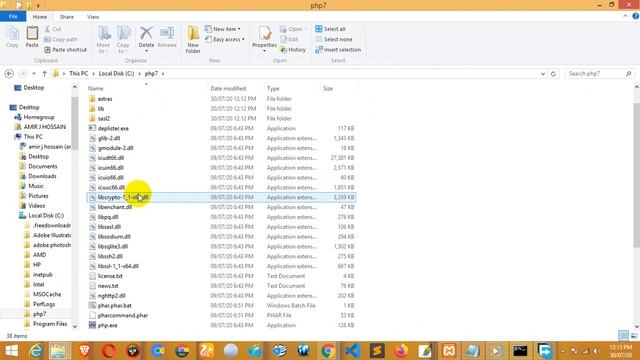640x360 pixels.
Task: Click This PC in the address bar
Action: (78, 73)
